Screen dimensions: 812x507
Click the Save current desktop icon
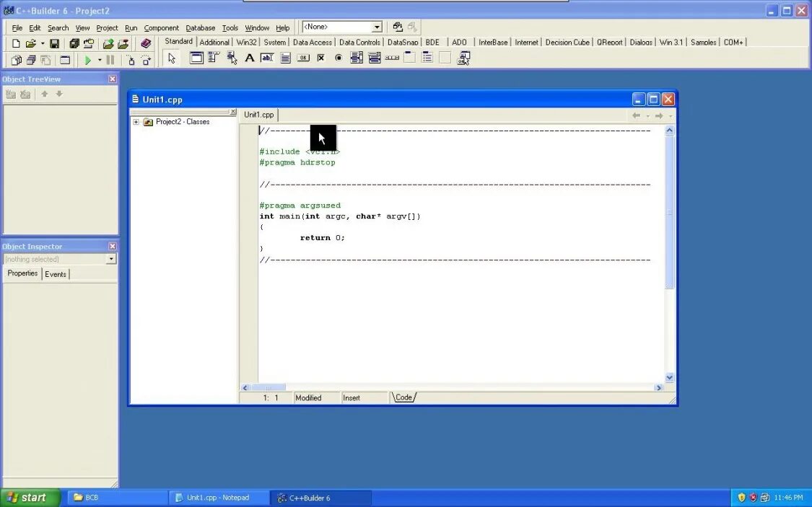[x=398, y=27]
